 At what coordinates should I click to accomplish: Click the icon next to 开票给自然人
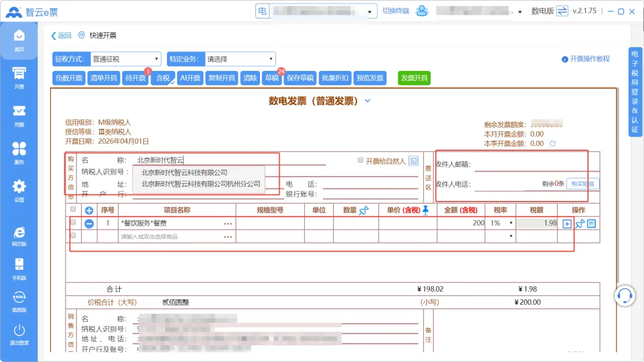click(x=414, y=161)
